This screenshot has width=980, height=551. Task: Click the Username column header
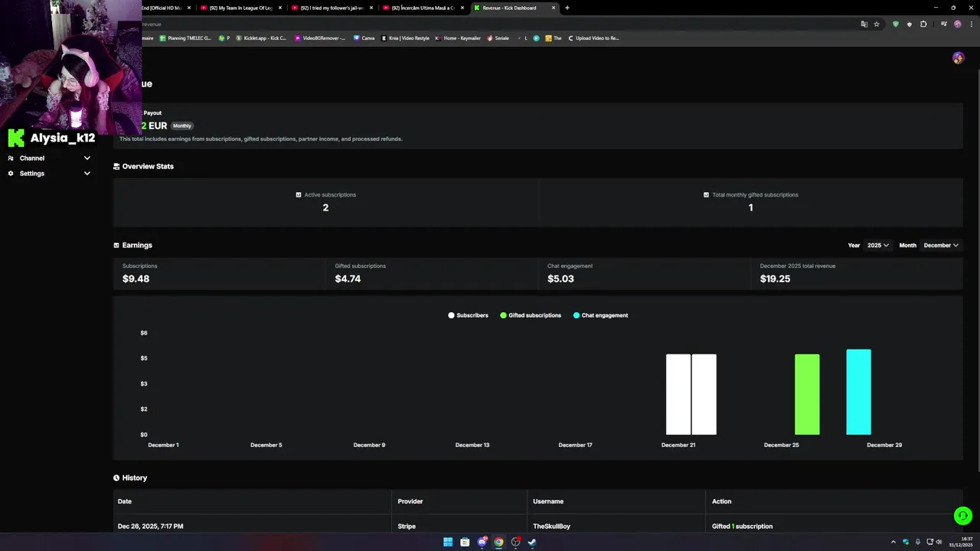[x=548, y=501]
